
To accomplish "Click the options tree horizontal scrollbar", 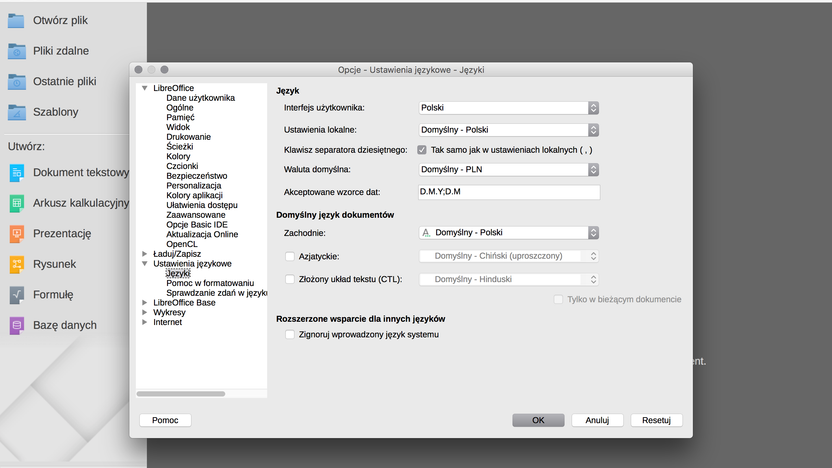I will point(181,394).
